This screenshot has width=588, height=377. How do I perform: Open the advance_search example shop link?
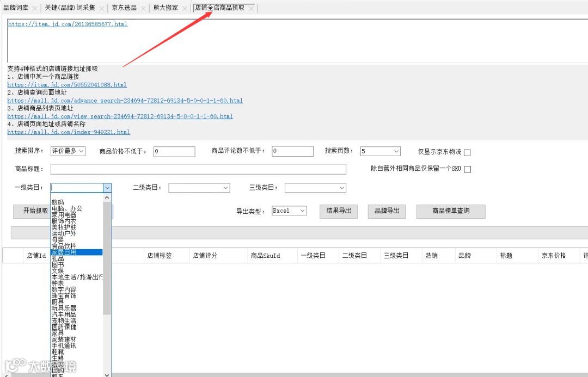click(125, 101)
